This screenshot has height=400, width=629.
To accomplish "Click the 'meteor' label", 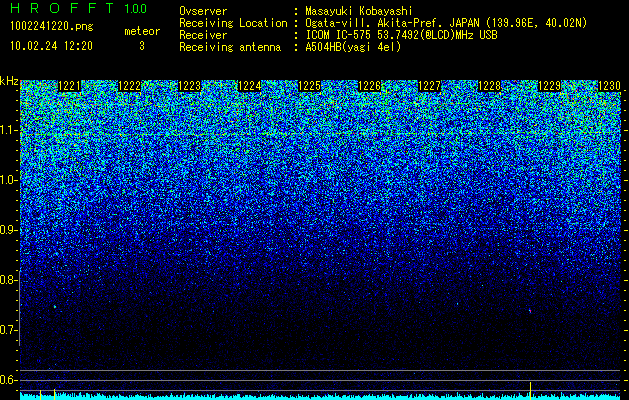I will point(142,31).
